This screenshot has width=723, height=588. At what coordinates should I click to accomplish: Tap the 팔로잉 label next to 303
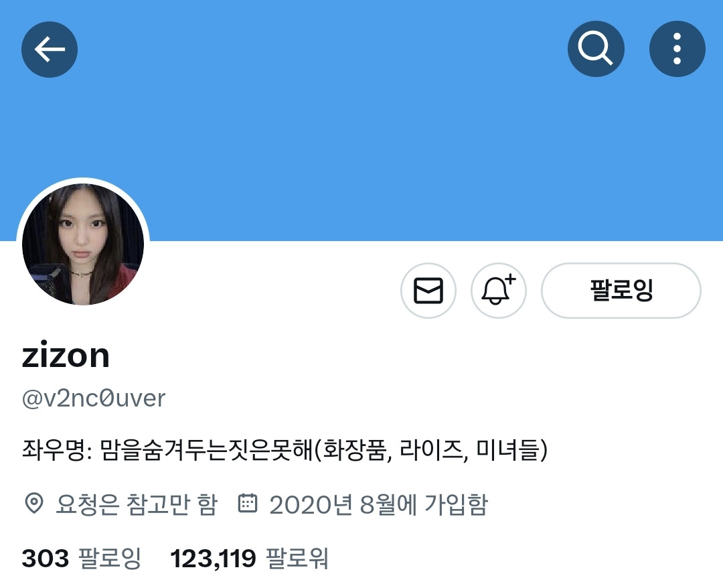(110, 558)
